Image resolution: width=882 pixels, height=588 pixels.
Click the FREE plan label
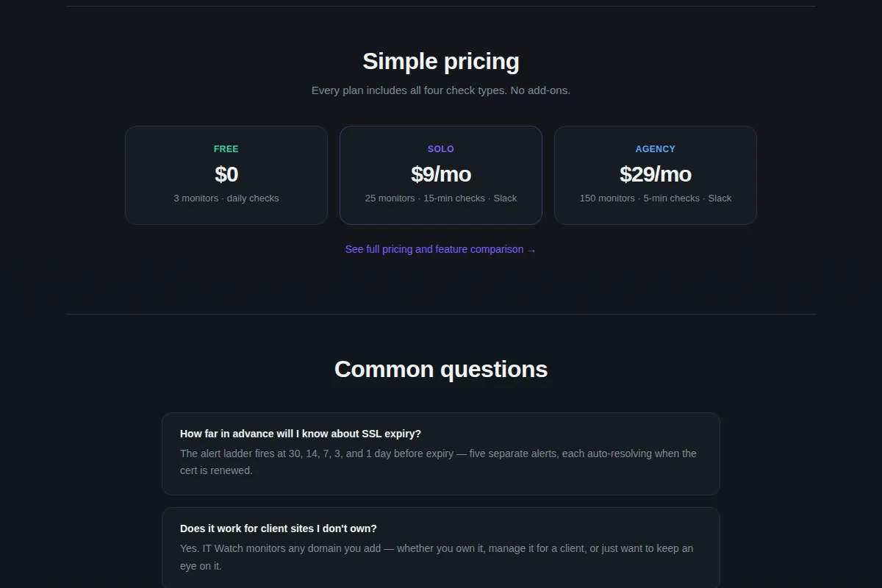[x=226, y=148]
